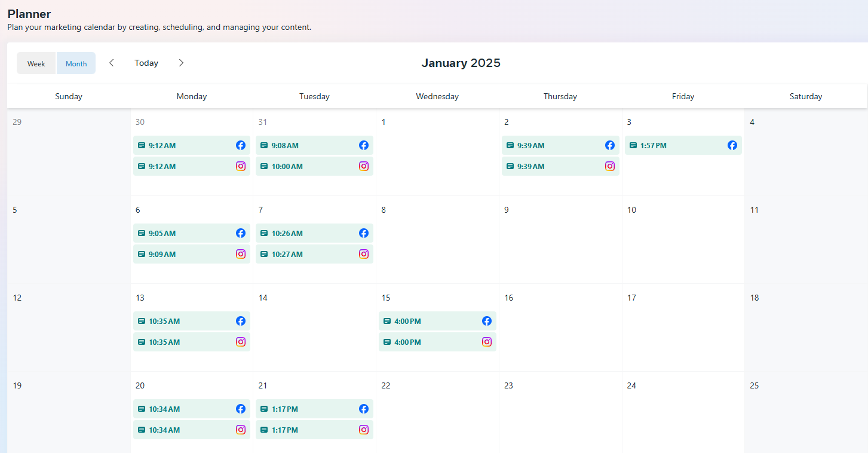
Task: Open the 9:08 AM Facebook post on December 31
Action: pos(299,145)
